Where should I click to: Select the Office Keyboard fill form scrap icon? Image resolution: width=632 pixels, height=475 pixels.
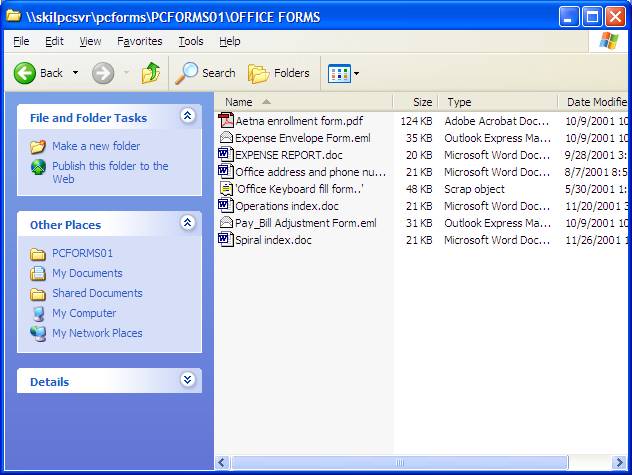pyautogui.click(x=226, y=189)
